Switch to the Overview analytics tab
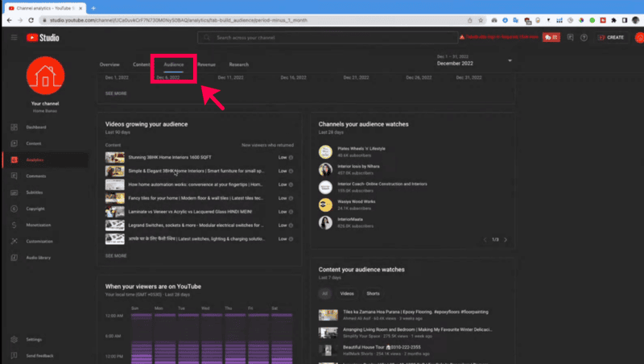The image size is (644, 364). 109,64
